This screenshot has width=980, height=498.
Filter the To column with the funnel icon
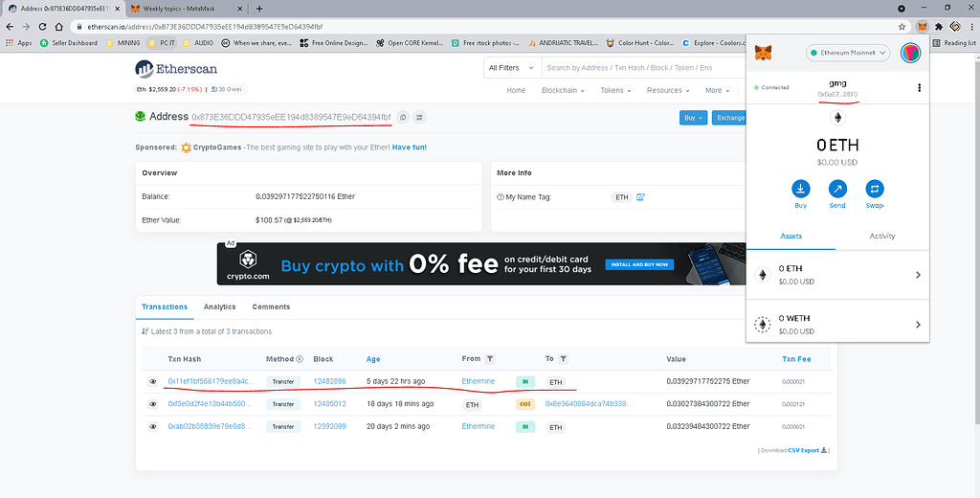[x=563, y=359]
